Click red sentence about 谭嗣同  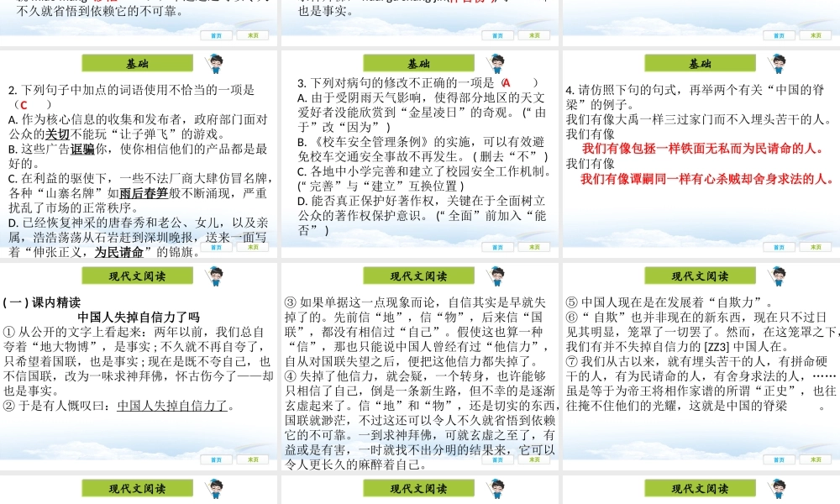707,179
